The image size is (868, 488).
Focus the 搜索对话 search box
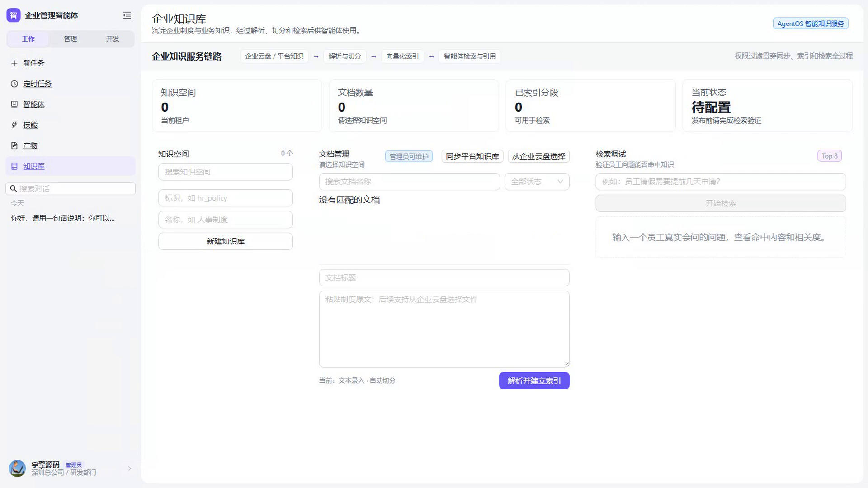click(x=71, y=189)
